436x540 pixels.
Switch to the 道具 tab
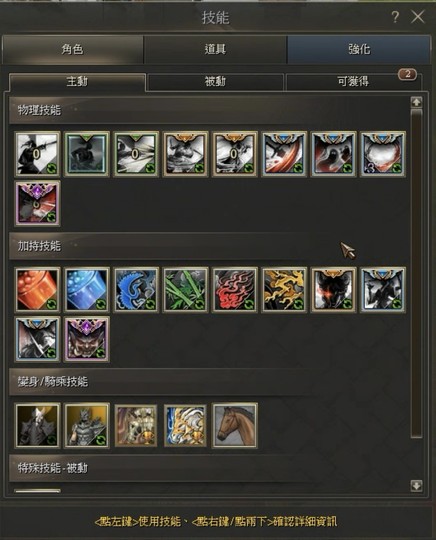(215, 49)
